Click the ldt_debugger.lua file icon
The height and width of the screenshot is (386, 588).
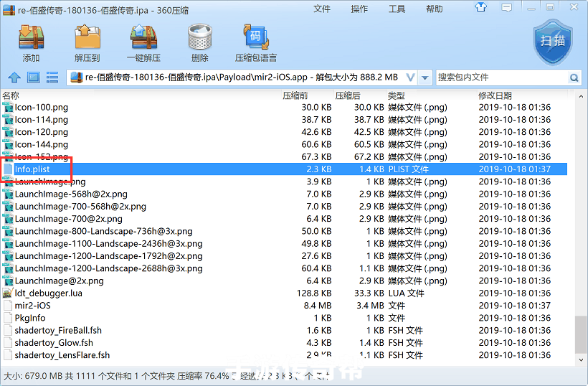coord(7,293)
